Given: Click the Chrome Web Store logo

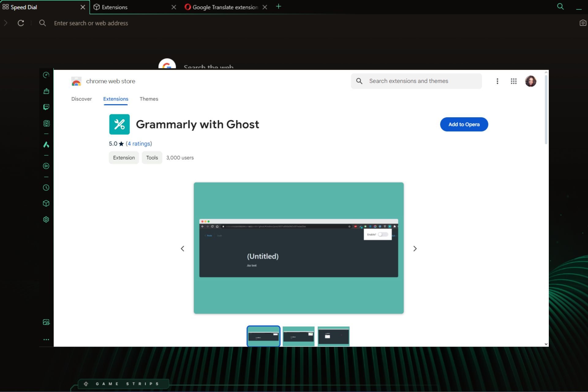Looking at the screenshot, I should pos(76,81).
